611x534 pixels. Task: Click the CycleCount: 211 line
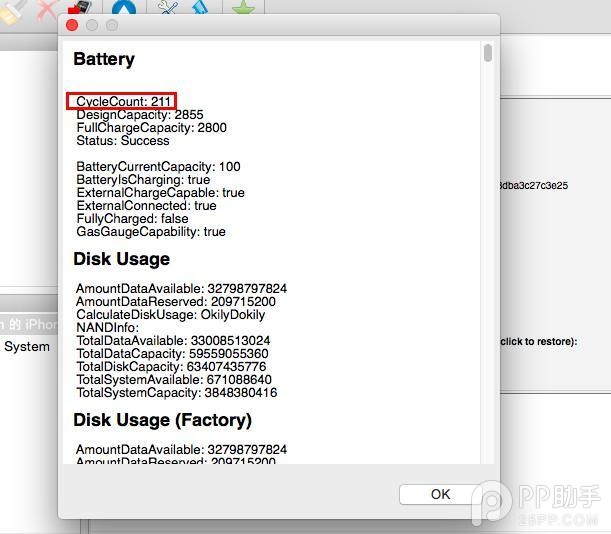click(x=124, y=101)
